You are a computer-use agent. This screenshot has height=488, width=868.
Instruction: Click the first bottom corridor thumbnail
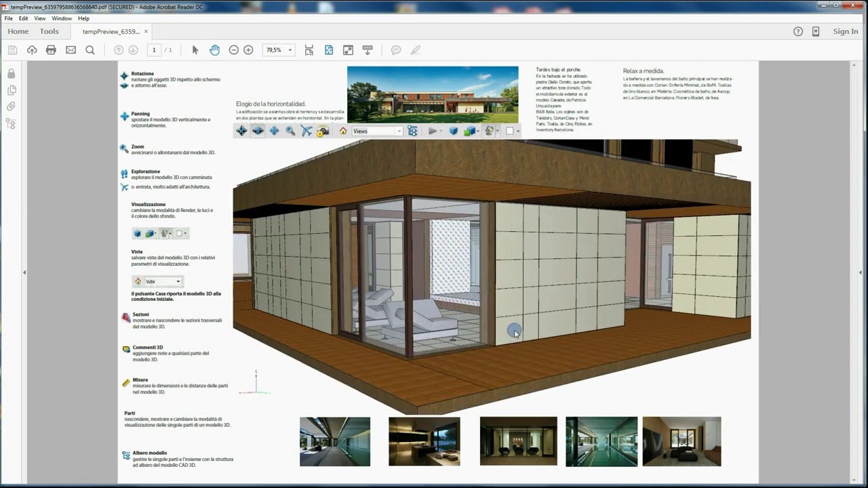point(335,441)
